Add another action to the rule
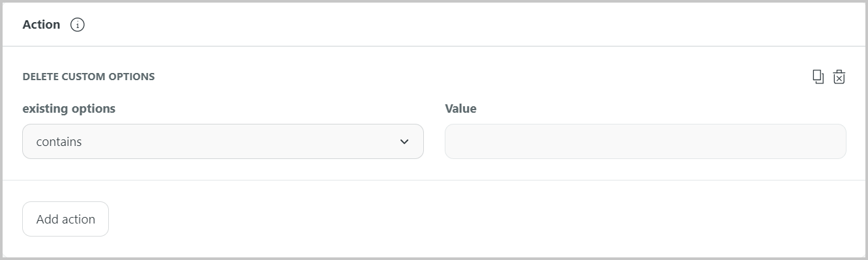Screen dimensions: 868x260 pos(65,219)
